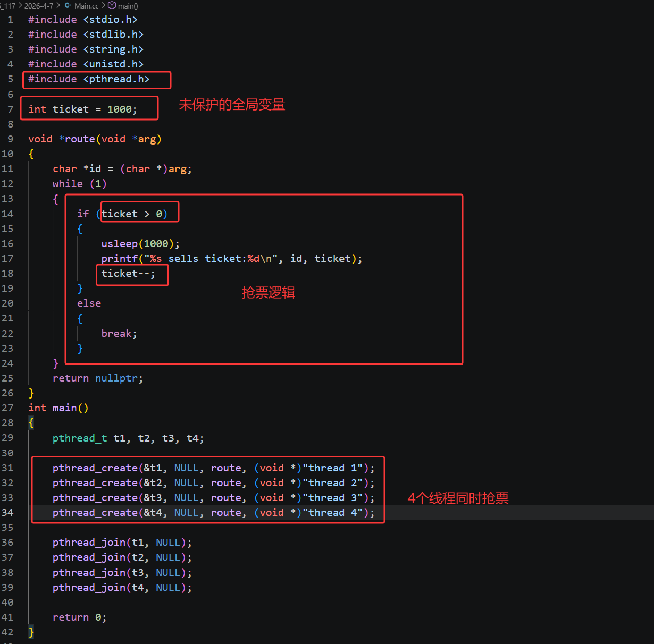Click the cube symbol icon before main()
Viewport: 654px width, 644px height.
click(112, 6)
